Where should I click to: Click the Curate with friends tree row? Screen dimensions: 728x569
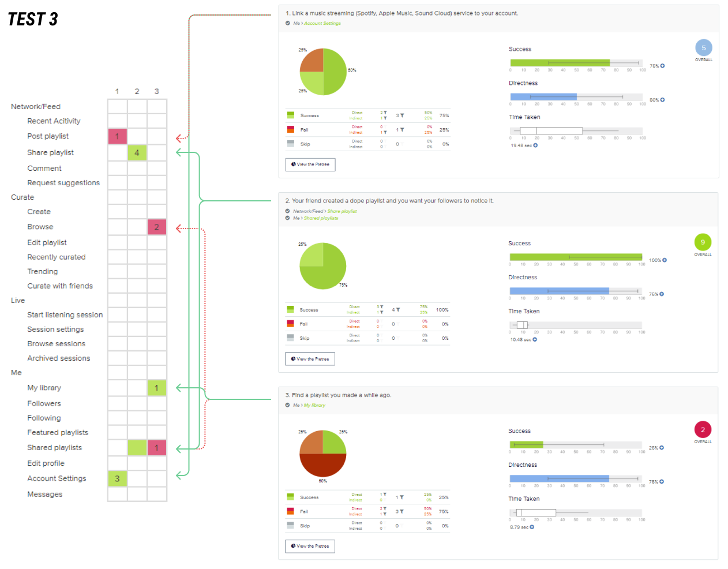[x=60, y=286]
